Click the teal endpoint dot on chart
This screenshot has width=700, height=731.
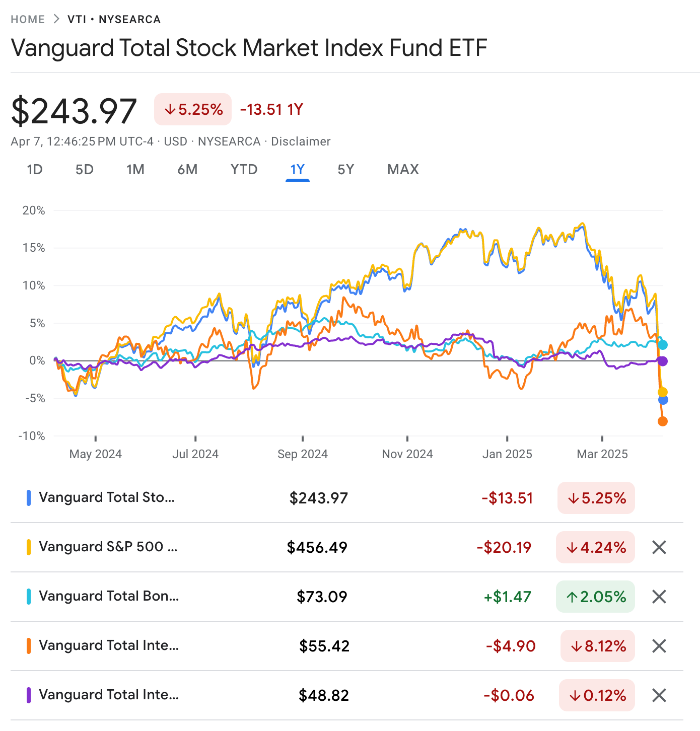point(663,345)
